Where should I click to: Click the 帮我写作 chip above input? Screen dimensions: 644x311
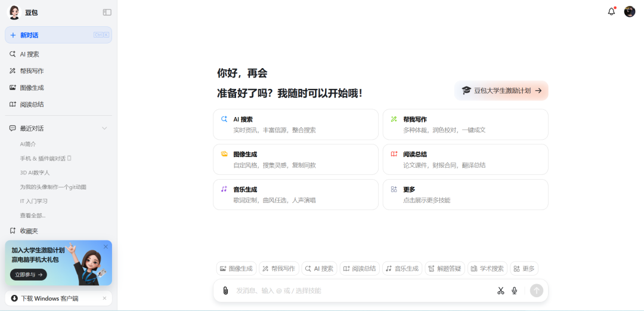tap(279, 269)
